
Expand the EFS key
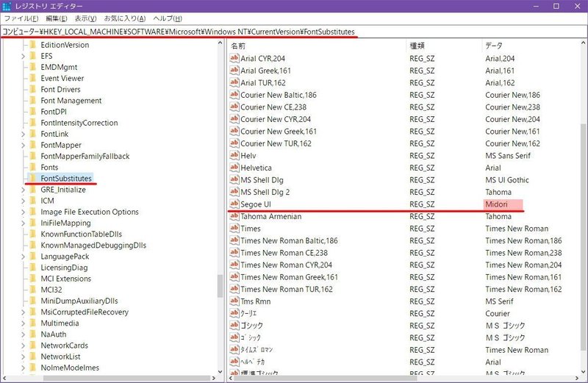pos(23,57)
